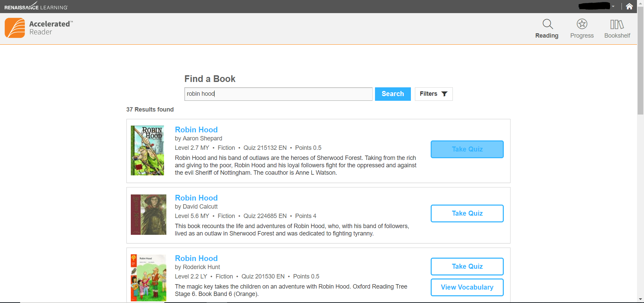Select the Bookshelf label in the nav
Screen dimensions: 644x303
point(617,36)
